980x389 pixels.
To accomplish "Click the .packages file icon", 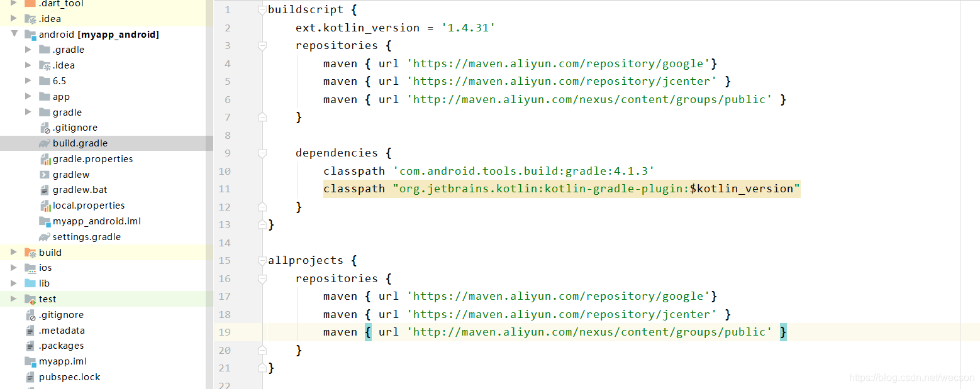I will [30, 346].
